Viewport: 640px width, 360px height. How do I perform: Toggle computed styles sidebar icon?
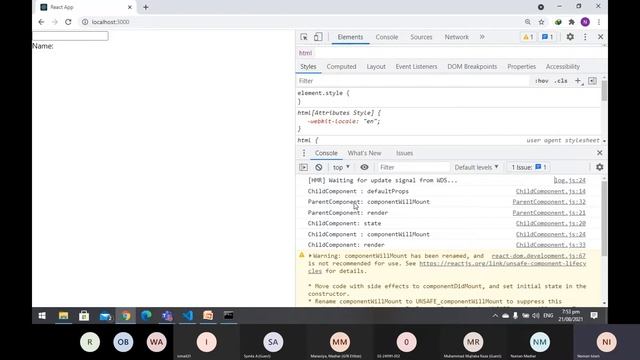coord(592,81)
